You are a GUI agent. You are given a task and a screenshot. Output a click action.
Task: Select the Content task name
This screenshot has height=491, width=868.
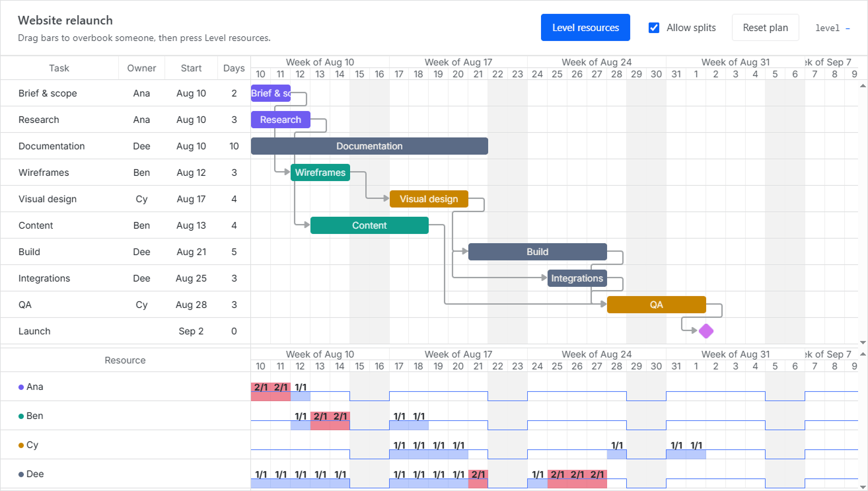[x=36, y=225]
